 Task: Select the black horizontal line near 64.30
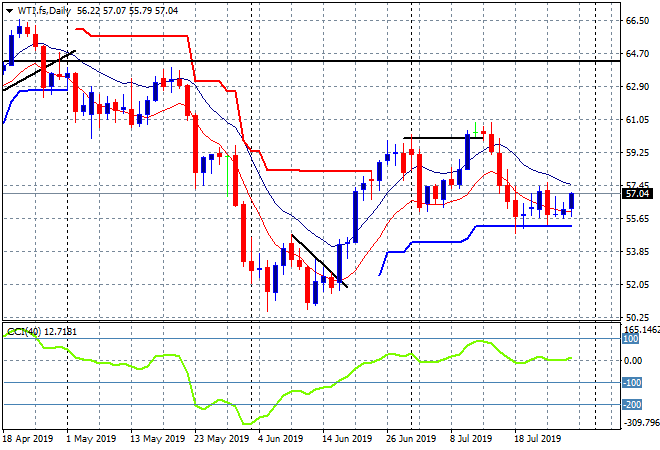[311, 61]
